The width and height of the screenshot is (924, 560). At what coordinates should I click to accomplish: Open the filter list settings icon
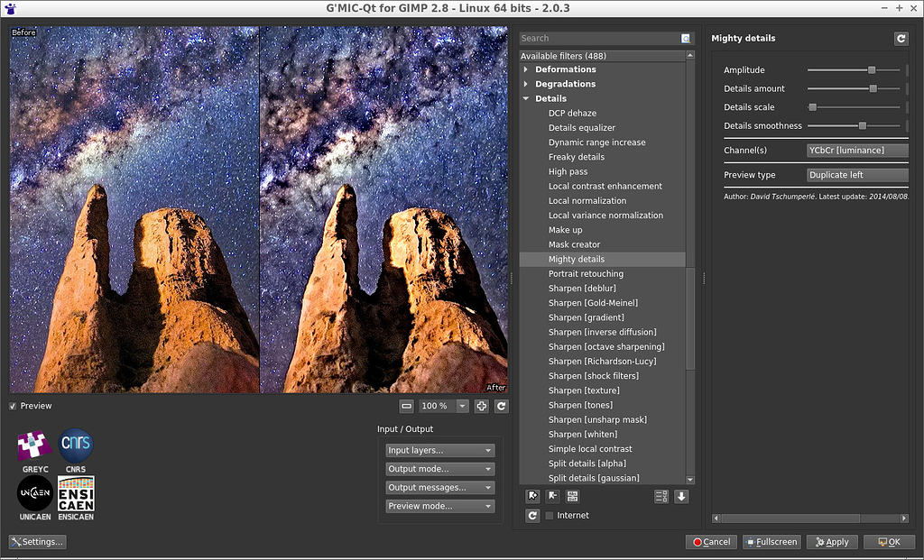[x=661, y=496]
